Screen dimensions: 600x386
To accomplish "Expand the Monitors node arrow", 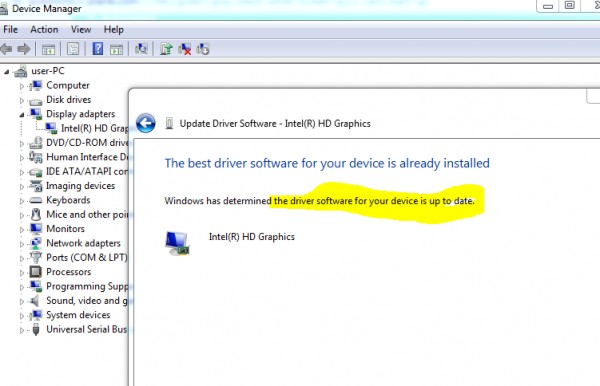I will pyautogui.click(x=22, y=230).
